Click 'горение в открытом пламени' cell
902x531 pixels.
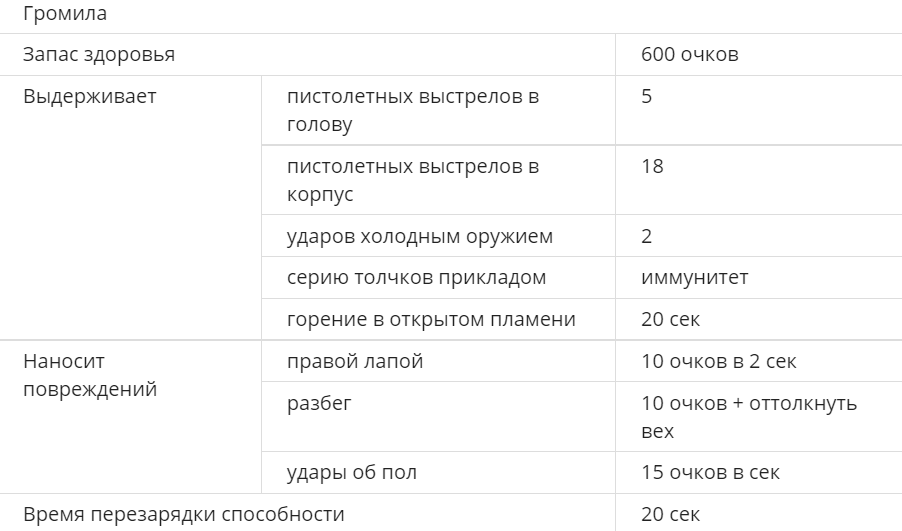point(431,320)
